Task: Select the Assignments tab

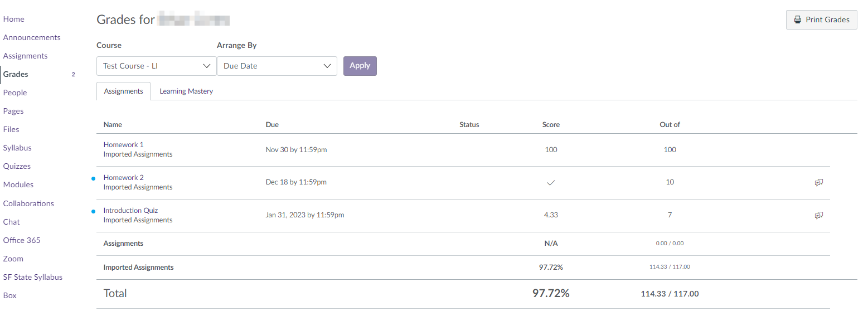Action: click(x=123, y=91)
